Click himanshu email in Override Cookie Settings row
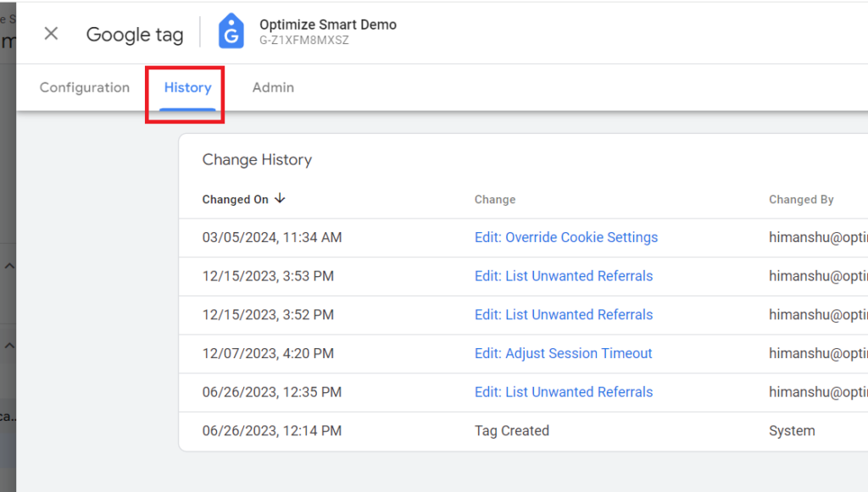This screenshot has width=868, height=492. pos(818,237)
